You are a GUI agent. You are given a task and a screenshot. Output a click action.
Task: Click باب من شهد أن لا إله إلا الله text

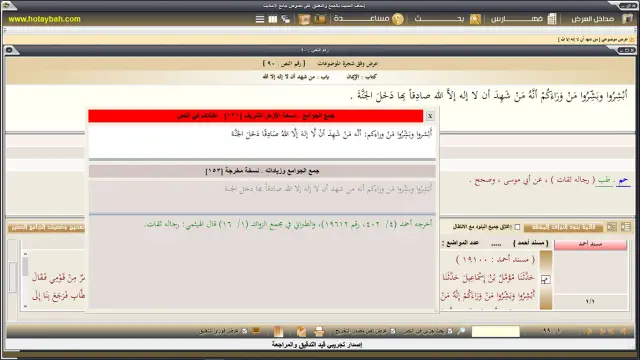296,77
